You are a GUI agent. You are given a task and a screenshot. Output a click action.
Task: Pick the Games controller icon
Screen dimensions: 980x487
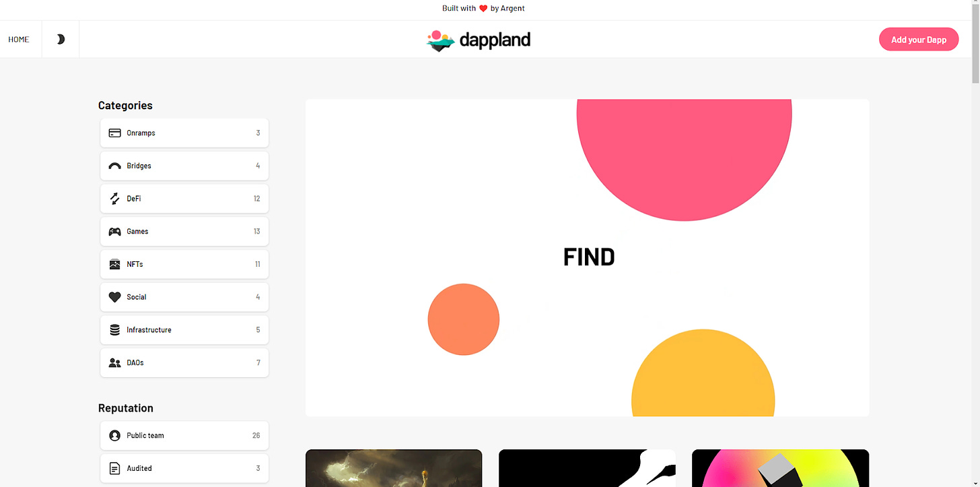(114, 231)
